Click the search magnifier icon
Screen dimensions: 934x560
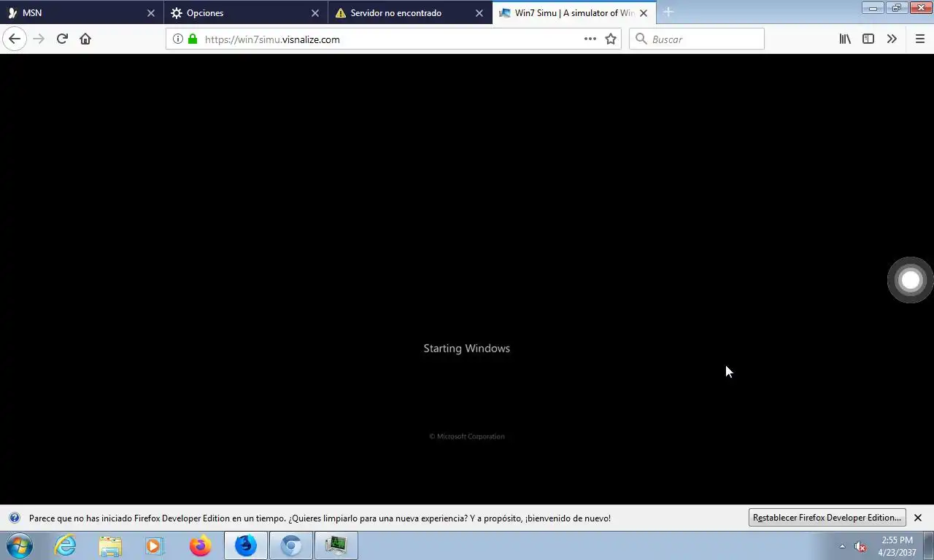[641, 39]
